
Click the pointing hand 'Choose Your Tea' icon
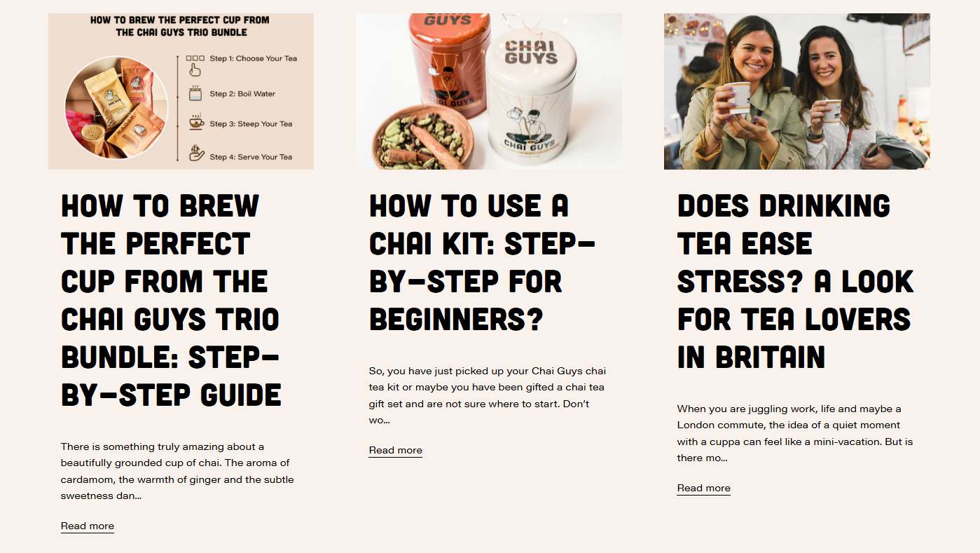pos(195,64)
